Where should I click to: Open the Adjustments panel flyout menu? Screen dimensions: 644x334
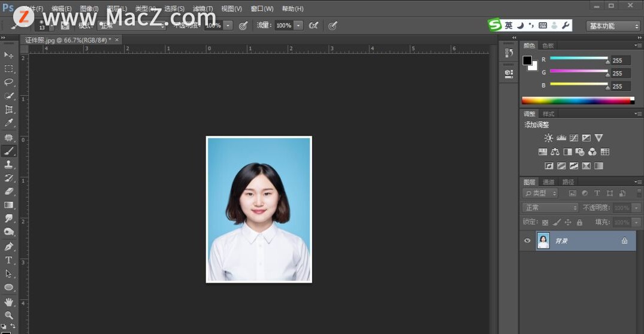click(638, 114)
